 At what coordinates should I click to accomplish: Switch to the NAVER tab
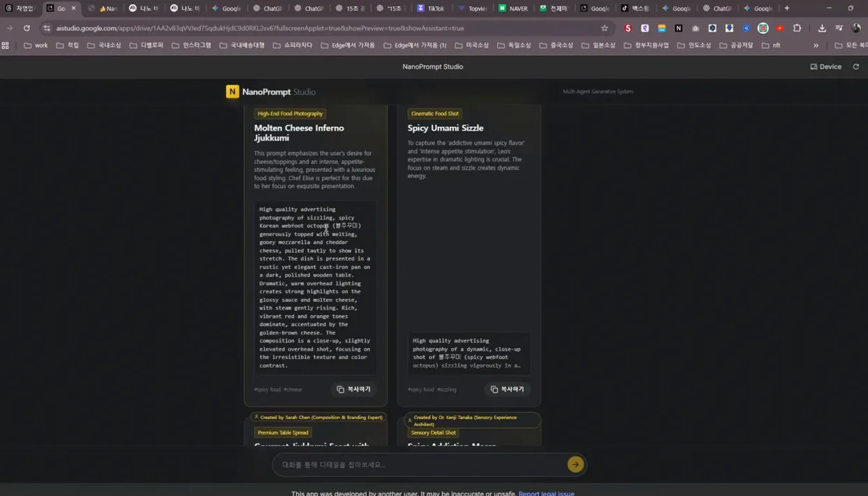click(x=513, y=8)
